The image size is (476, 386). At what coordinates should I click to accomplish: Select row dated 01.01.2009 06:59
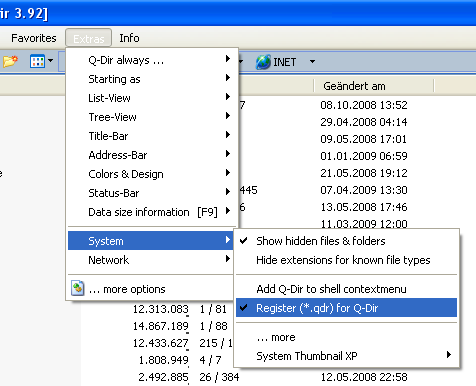364,156
